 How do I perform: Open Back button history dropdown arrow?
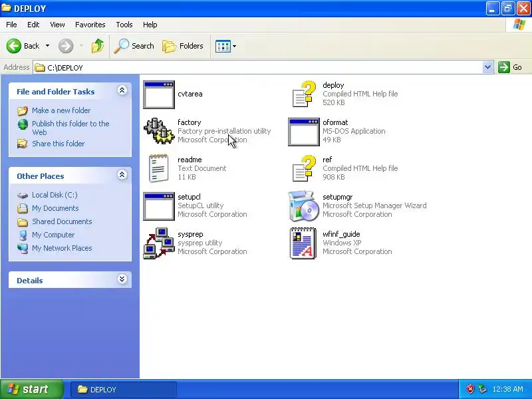(47, 46)
